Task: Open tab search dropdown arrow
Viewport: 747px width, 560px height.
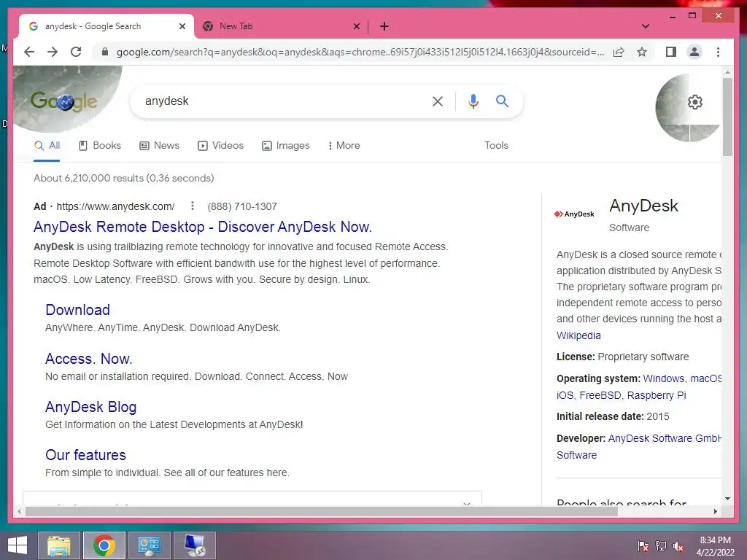Action: 646,26
